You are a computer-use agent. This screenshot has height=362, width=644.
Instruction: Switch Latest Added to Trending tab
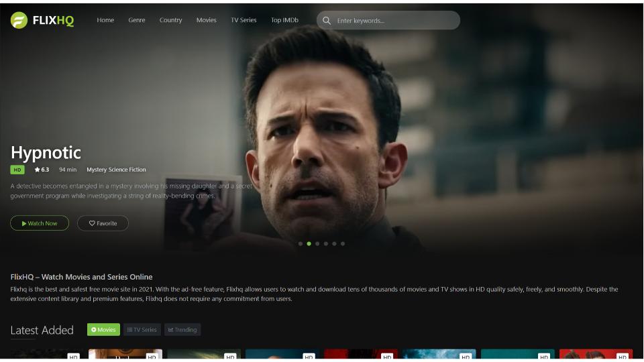tap(182, 330)
